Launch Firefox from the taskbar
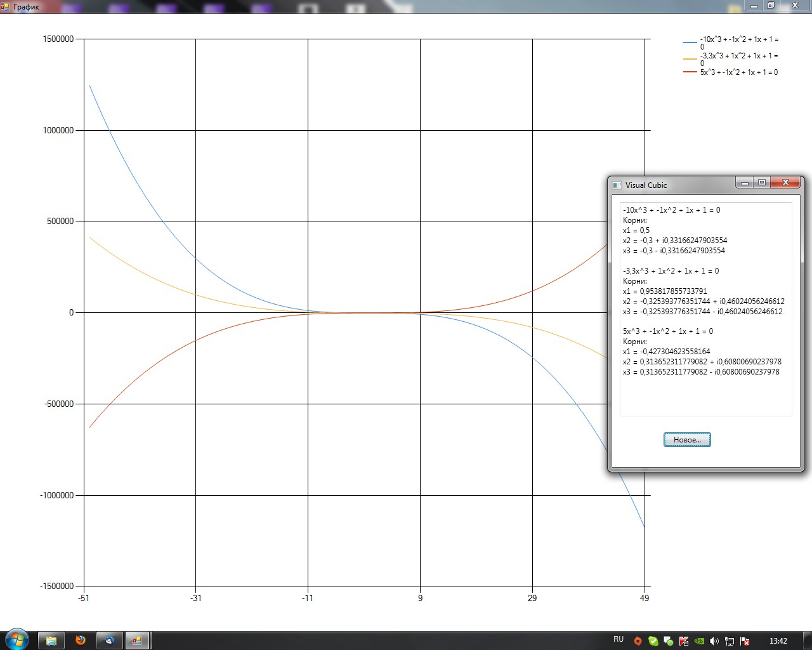The width and height of the screenshot is (812, 650). coord(81,640)
